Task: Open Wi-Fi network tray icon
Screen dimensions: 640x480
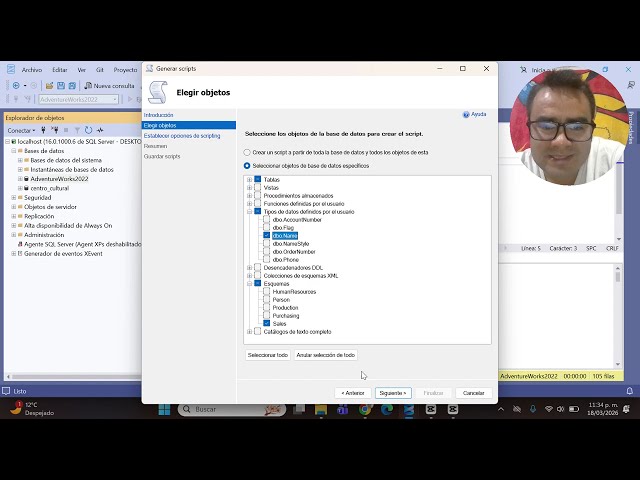Action: tap(549, 409)
